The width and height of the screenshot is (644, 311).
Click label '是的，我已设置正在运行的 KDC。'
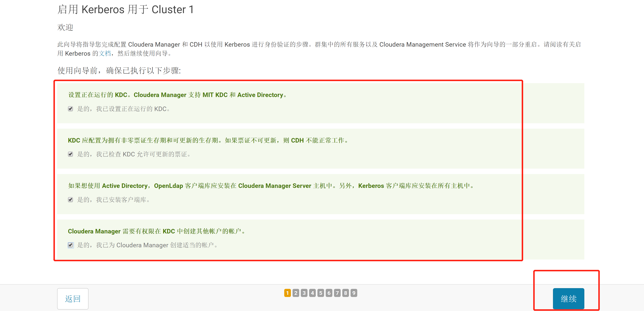coord(124,109)
